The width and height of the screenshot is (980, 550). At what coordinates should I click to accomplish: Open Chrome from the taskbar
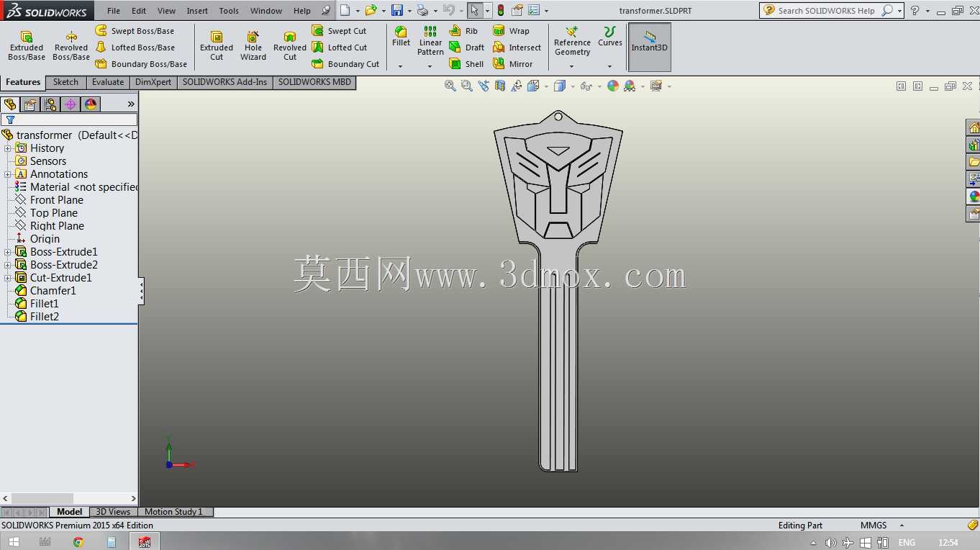(78, 542)
